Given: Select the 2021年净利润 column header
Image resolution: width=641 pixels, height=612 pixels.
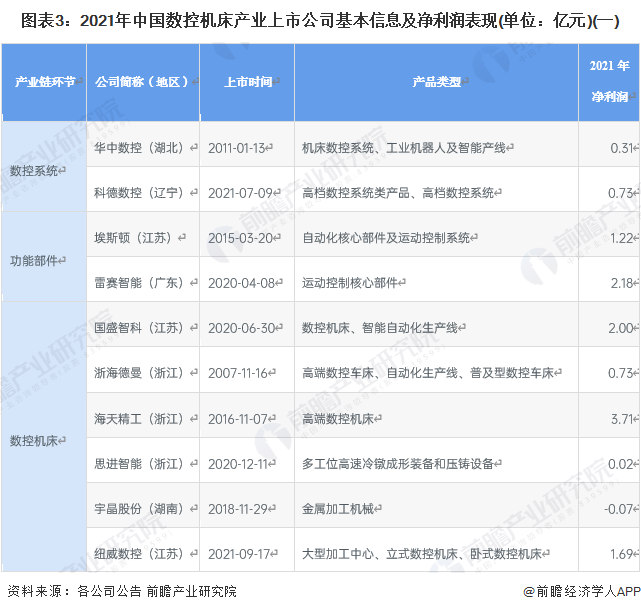Looking at the screenshot, I should (609, 82).
